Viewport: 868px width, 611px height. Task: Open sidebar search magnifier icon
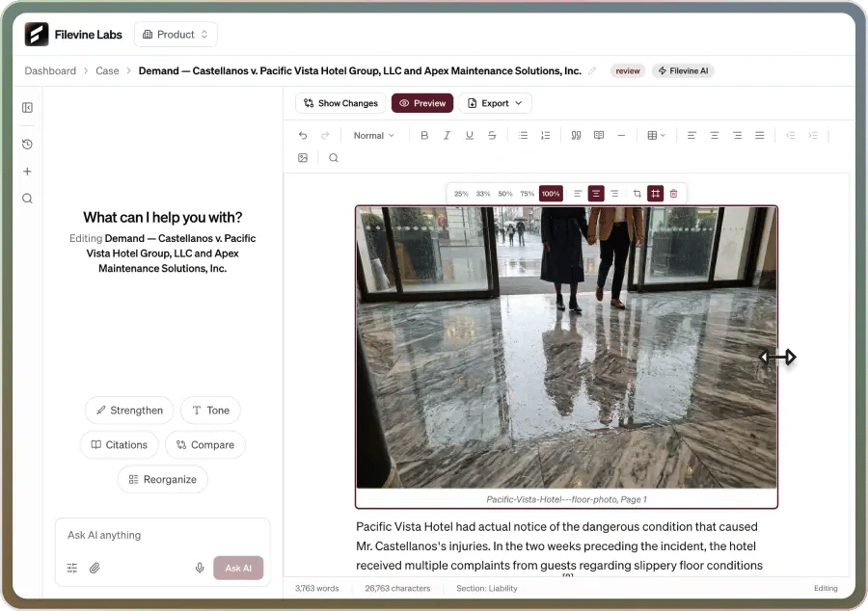pos(27,199)
